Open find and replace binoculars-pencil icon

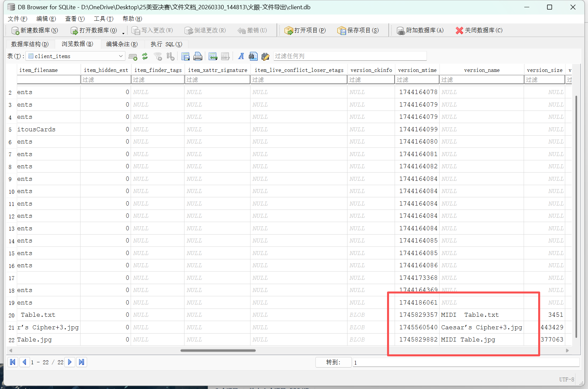pyautogui.click(x=265, y=56)
